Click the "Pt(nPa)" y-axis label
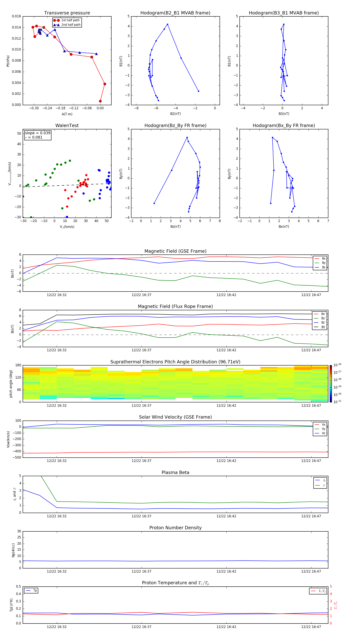 (x=8, y=61)
